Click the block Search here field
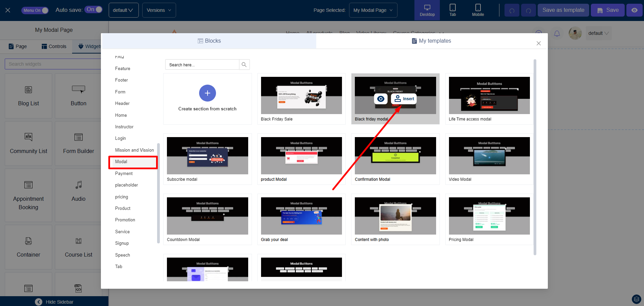Screen dimensions: 644x306 click(x=202, y=65)
